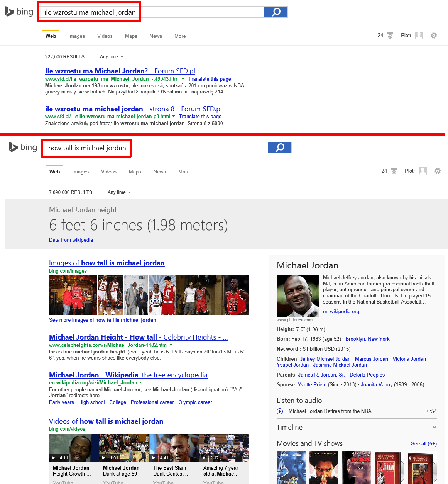Switch to the News tab under the 'ile wzrostu' search
This screenshot has height=484, width=448.
pos(156,36)
